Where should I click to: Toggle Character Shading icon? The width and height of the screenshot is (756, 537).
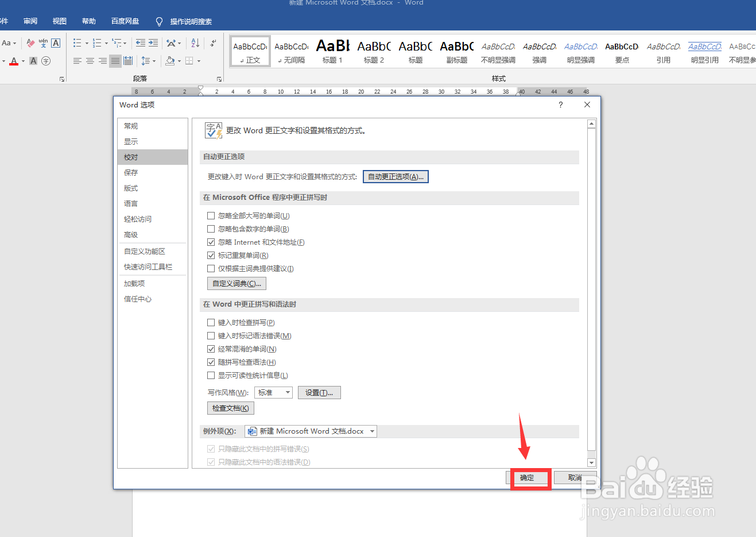pos(33,61)
